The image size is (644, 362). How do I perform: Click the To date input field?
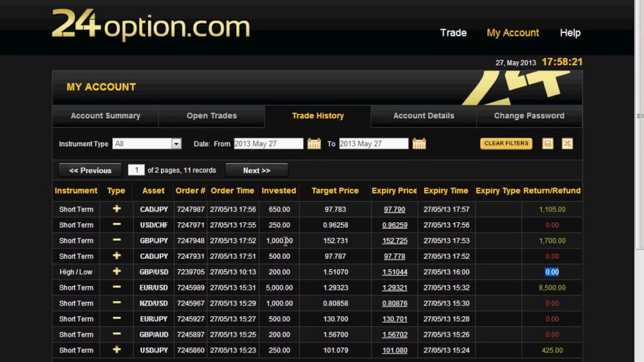[373, 144]
